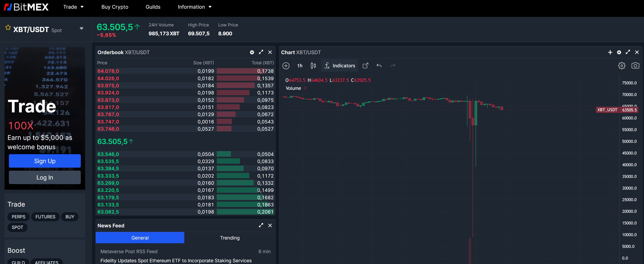
Task: Add a new chart with the plus icon
Action: [610, 52]
